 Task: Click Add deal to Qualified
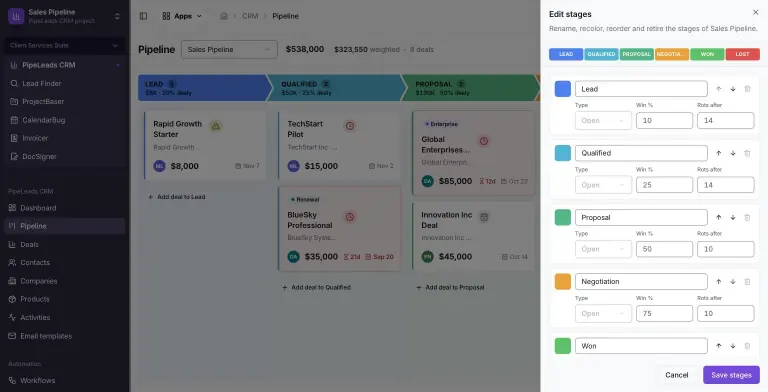coord(316,288)
